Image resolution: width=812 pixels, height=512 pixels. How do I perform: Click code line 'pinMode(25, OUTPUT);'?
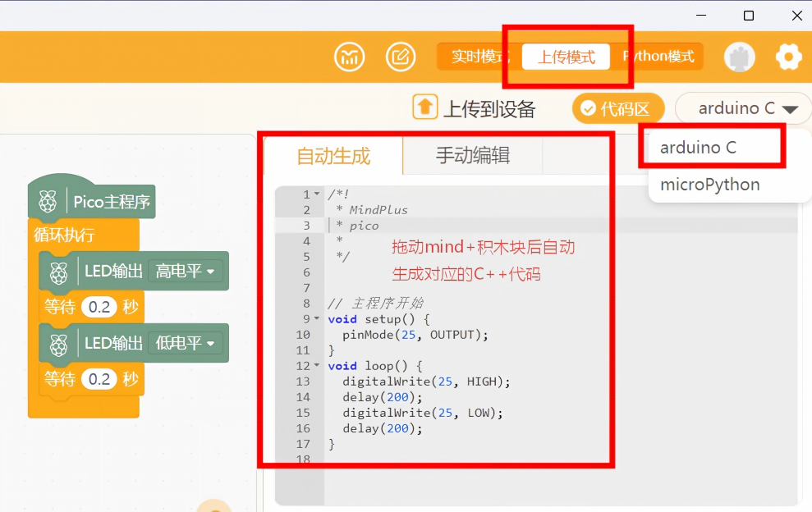(415, 335)
